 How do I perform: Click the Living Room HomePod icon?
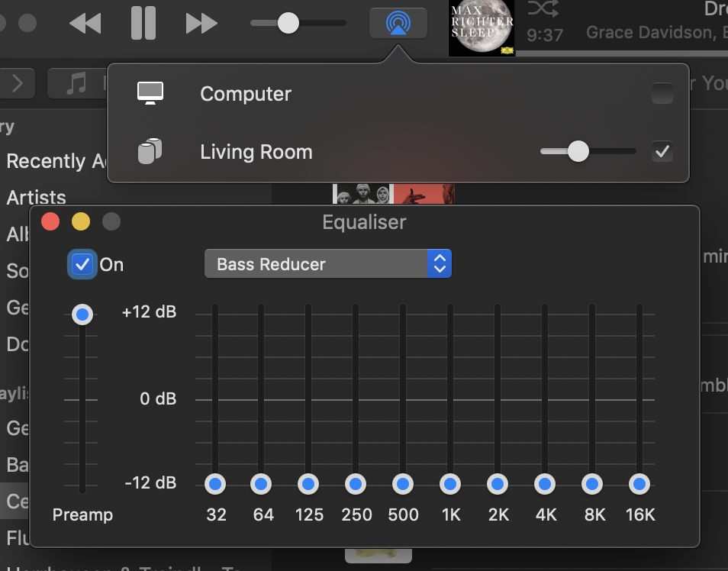[x=150, y=151]
